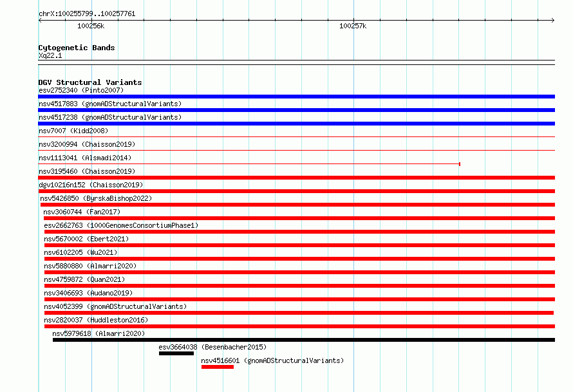
Task: Click red bar under nsv5426850
Action: [x=297, y=205]
